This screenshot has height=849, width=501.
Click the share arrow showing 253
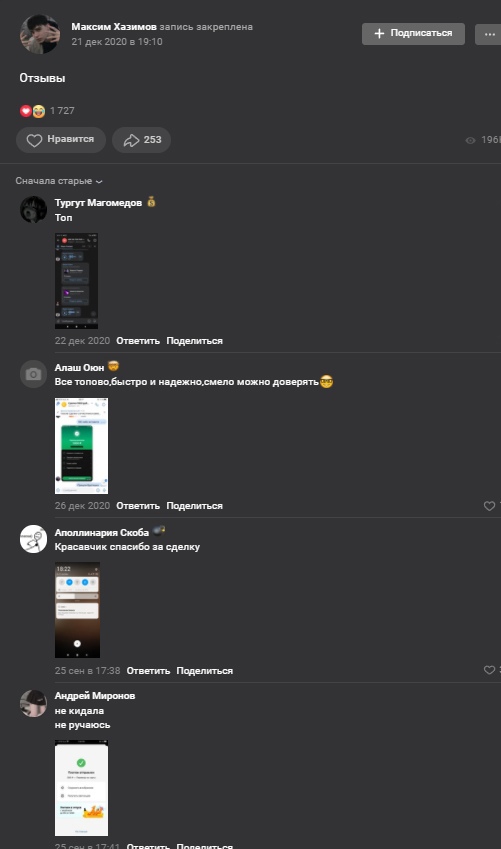click(x=141, y=140)
